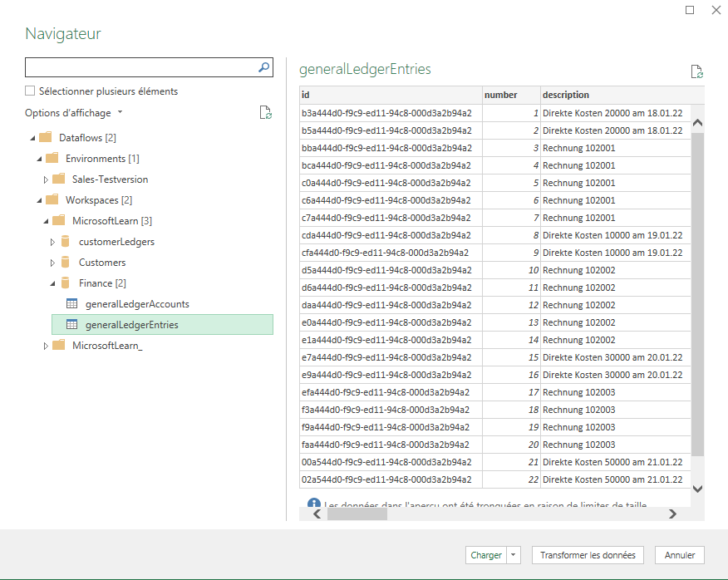Click inside the navigator search field
This screenshot has width=728, height=580.
pos(141,67)
